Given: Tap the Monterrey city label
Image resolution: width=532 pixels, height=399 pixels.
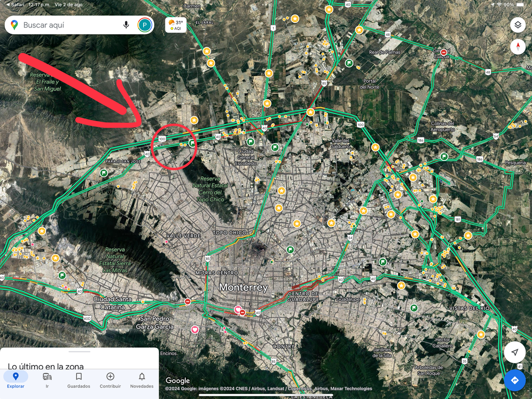Looking at the screenshot, I should pyautogui.click(x=243, y=287).
